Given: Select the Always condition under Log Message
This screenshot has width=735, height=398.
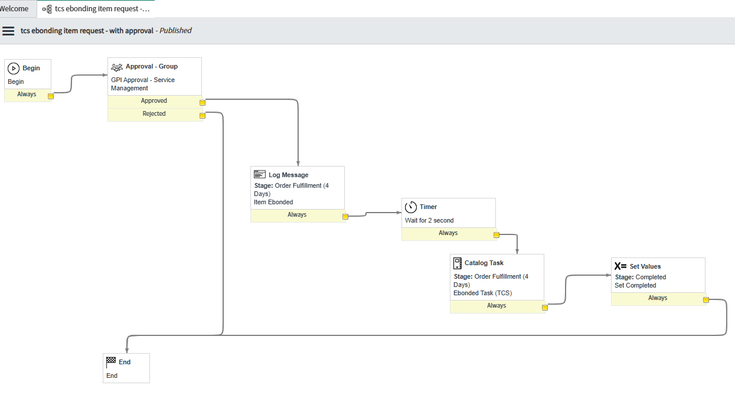Looking at the screenshot, I should coord(297,215).
